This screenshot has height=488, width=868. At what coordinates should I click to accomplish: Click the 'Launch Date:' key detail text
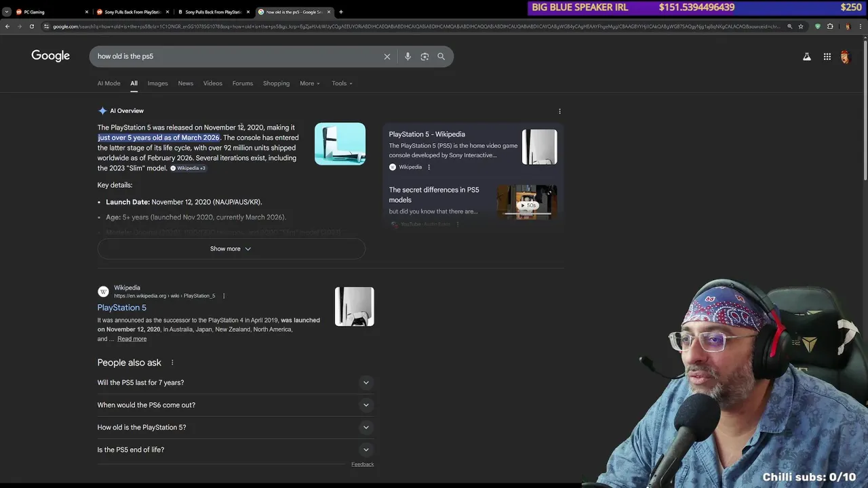(x=128, y=202)
